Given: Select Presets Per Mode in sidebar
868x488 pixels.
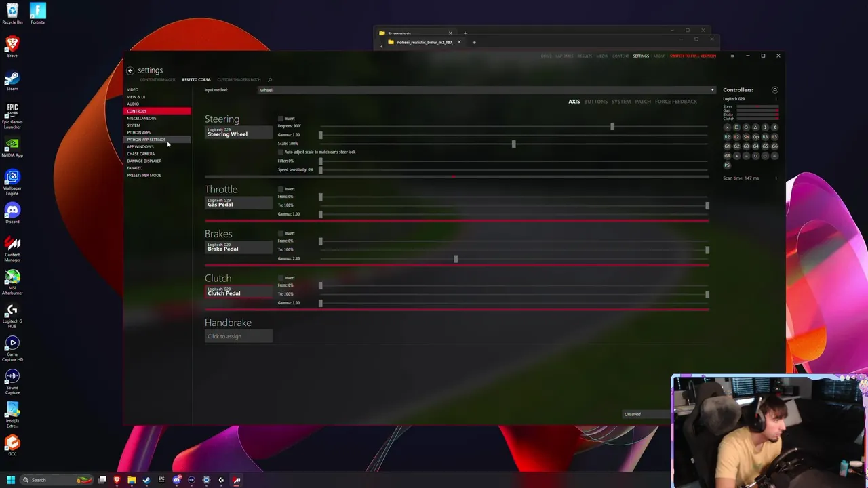Looking at the screenshot, I should [x=157, y=175].
